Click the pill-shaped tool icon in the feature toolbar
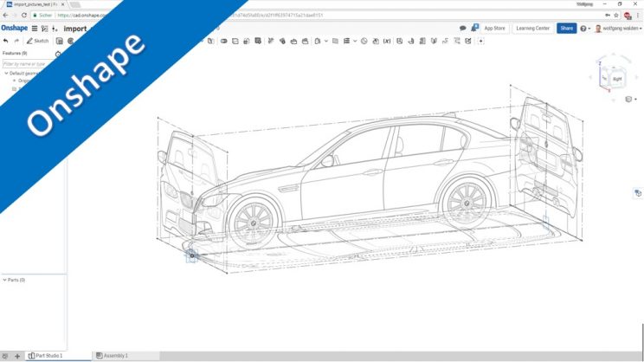The height and width of the screenshot is (362, 644). point(224,41)
